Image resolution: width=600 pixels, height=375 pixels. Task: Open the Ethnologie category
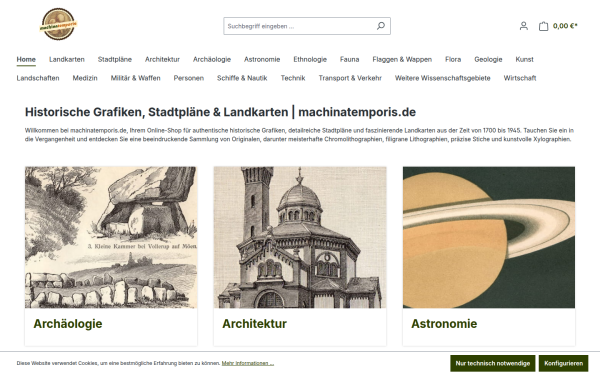[x=310, y=59]
